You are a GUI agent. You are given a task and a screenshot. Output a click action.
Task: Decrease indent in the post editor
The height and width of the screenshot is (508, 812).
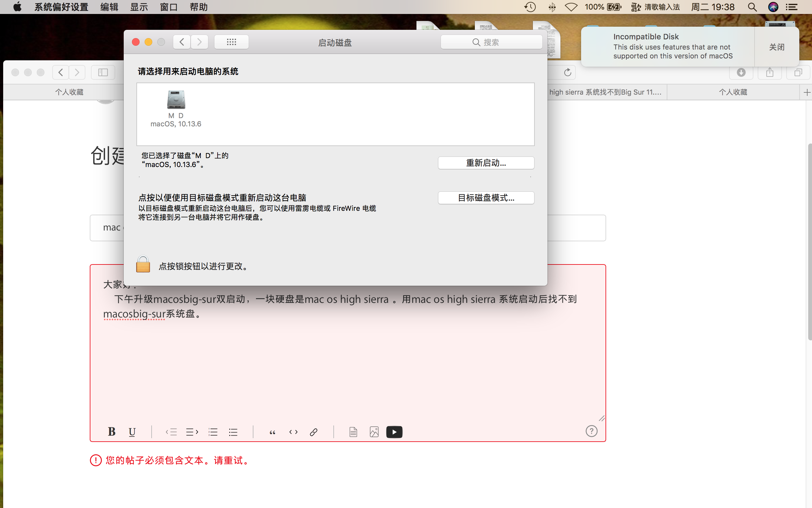[172, 432]
